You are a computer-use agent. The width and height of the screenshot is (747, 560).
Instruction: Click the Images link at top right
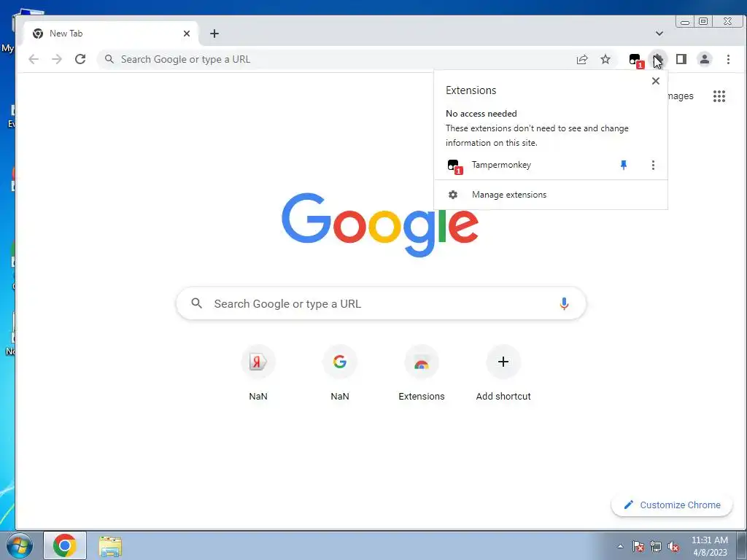[681, 96]
